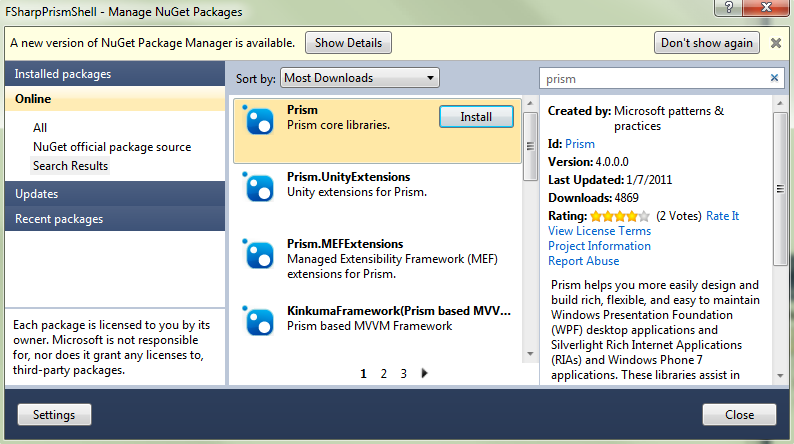
Task: Clear the prism search text
Action: pos(774,78)
